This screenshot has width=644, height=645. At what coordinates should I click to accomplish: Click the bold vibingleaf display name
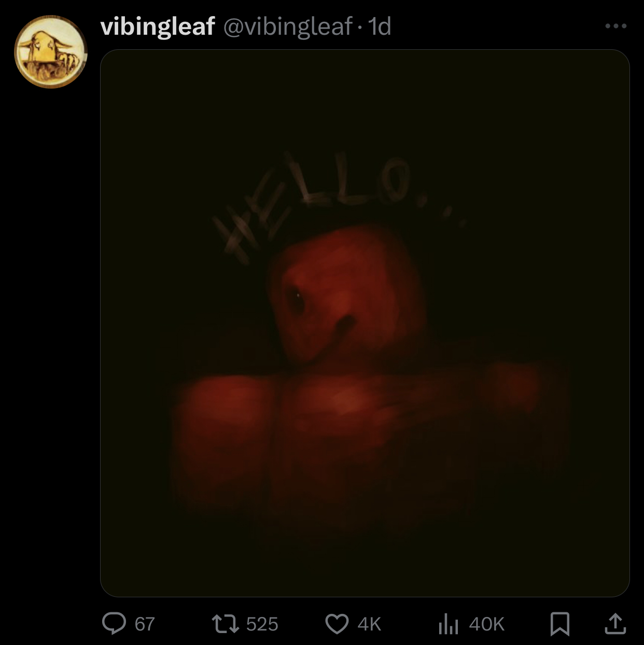pyautogui.click(x=158, y=26)
